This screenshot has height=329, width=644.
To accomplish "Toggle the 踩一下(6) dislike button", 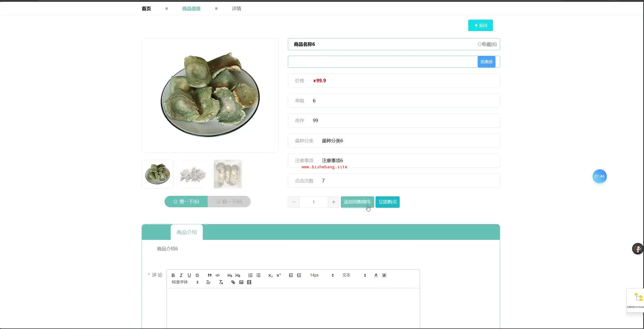I will point(229,202).
